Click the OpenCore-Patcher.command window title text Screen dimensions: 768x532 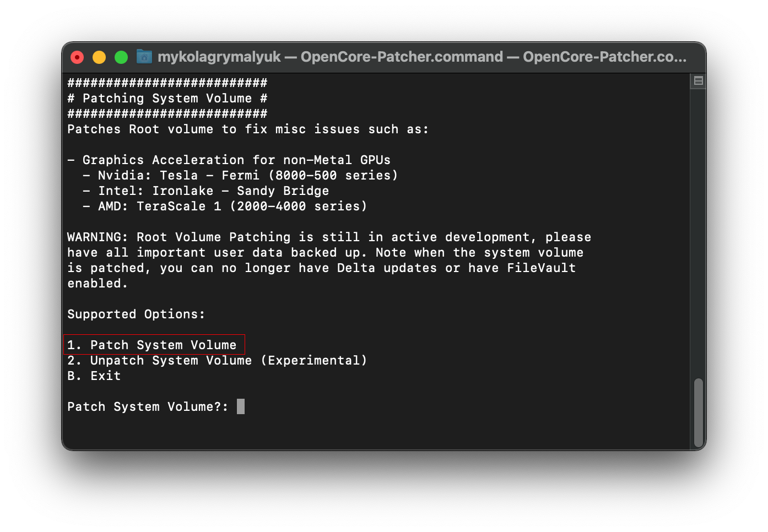(421, 57)
